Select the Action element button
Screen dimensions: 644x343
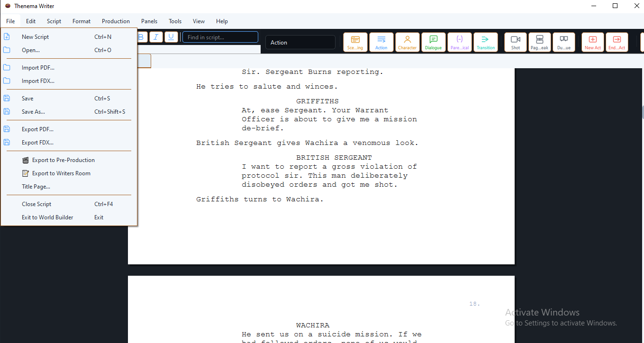pos(381,42)
